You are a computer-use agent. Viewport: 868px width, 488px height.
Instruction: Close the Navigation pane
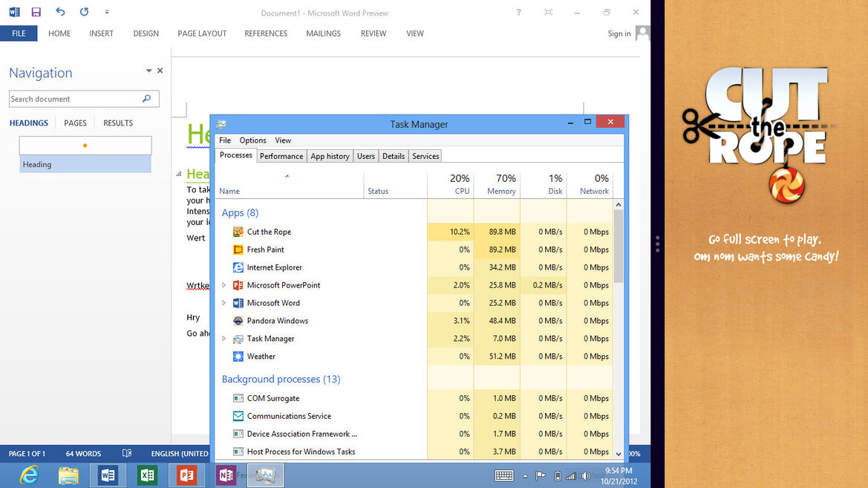click(160, 71)
